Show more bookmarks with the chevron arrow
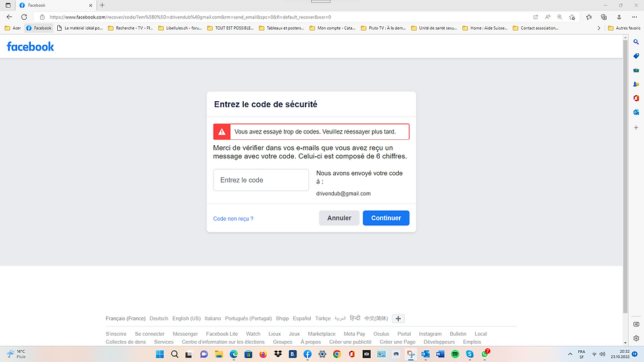This screenshot has height=362, width=644. click(x=599, y=28)
